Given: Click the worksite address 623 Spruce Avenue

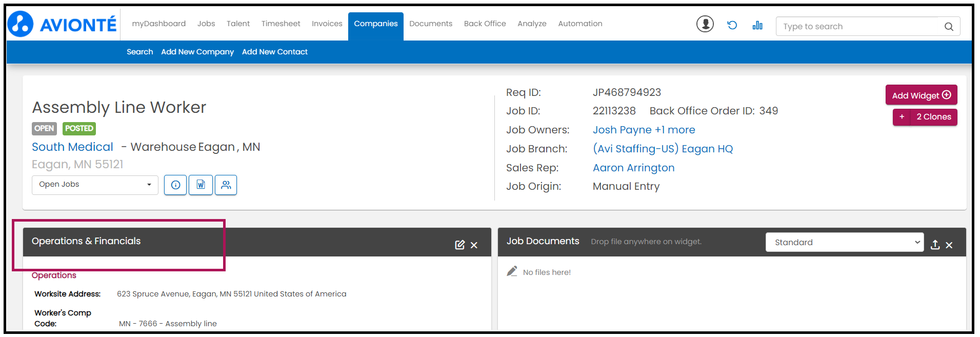Looking at the screenshot, I should pyautogui.click(x=231, y=294).
